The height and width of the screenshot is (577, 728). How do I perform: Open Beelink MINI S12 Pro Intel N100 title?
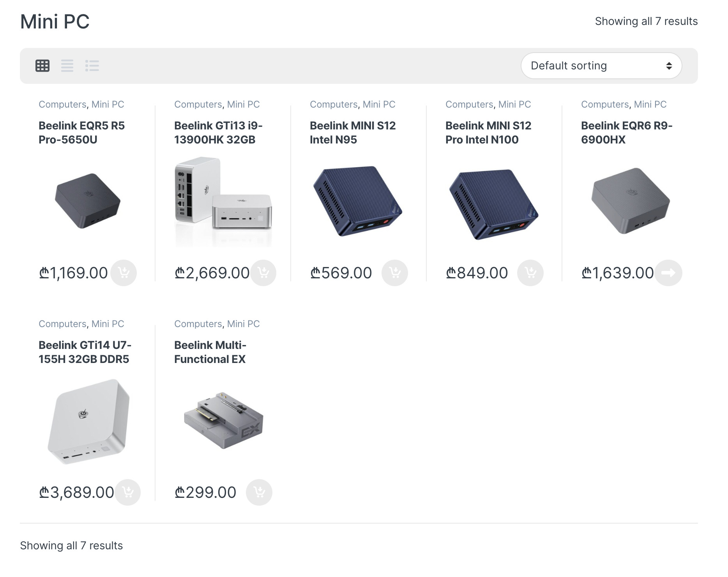(488, 133)
